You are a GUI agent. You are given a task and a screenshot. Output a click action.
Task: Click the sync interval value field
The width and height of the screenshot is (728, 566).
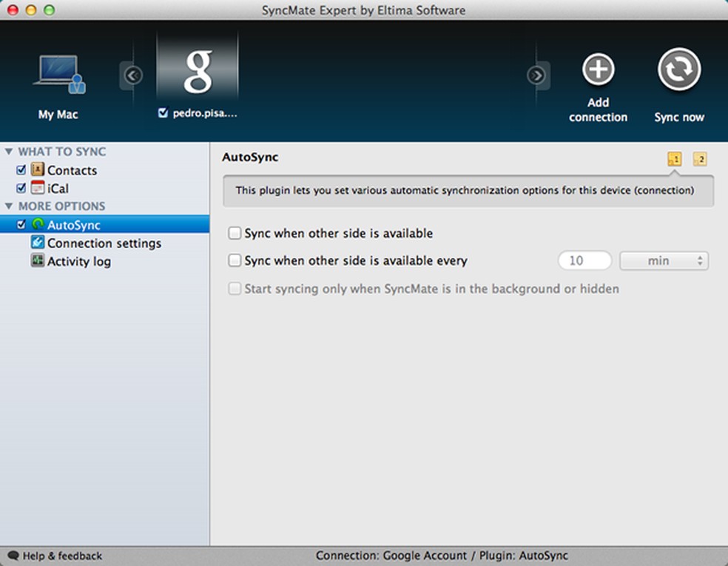pyautogui.click(x=584, y=260)
